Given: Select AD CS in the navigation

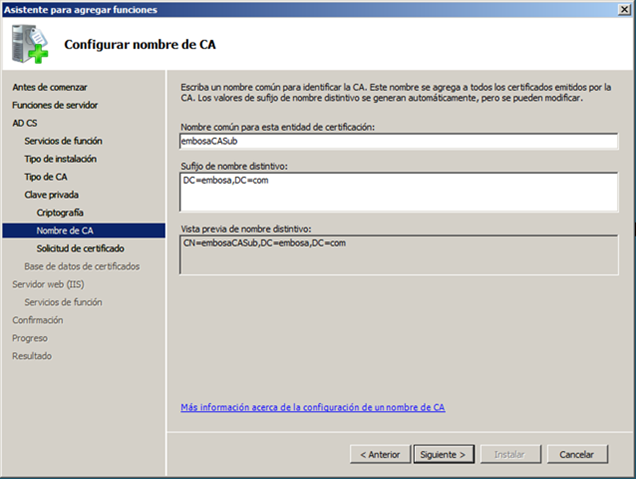Looking at the screenshot, I should click(x=25, y=123).
